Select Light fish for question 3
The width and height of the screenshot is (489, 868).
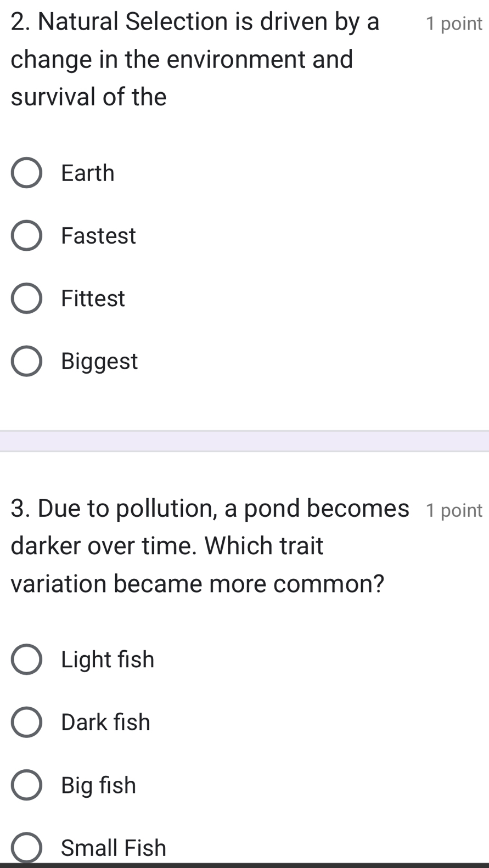[x=26, y=660]
